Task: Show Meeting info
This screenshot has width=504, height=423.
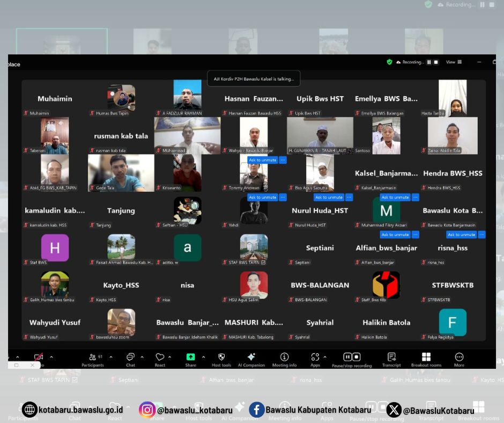Action: click(x=285, y=360)
